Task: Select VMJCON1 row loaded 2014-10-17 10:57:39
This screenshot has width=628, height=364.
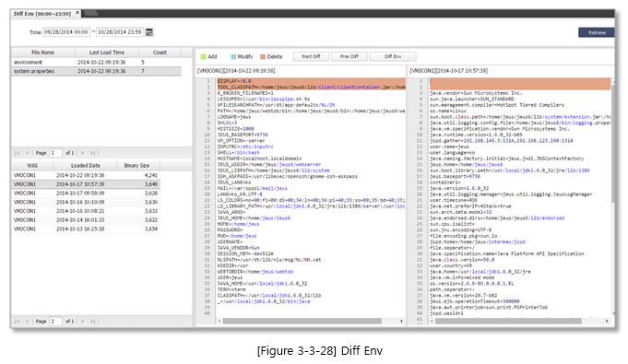Action: click(x=86, y=184)
